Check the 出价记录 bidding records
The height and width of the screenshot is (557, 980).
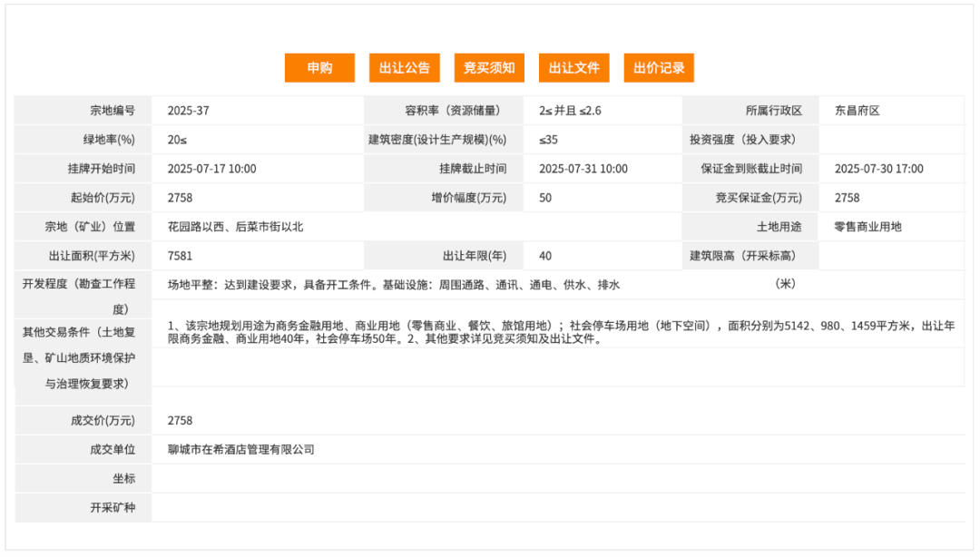click(x=659, y=67)
